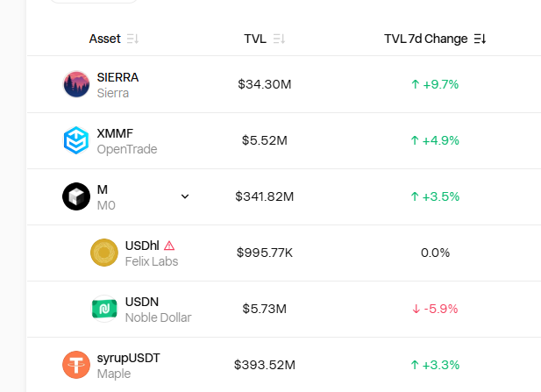Toggle the TVL 7d Change sort order

click(x=480, y=39)
